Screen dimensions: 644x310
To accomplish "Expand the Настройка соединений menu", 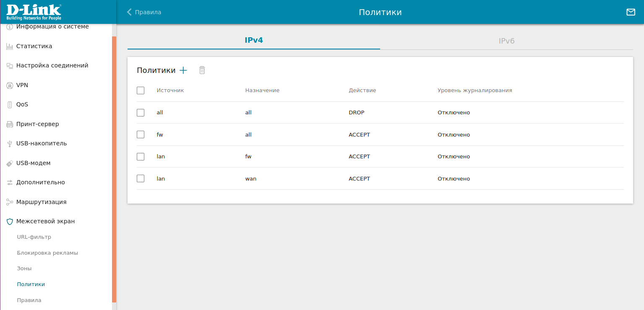I will pos(52,66).
